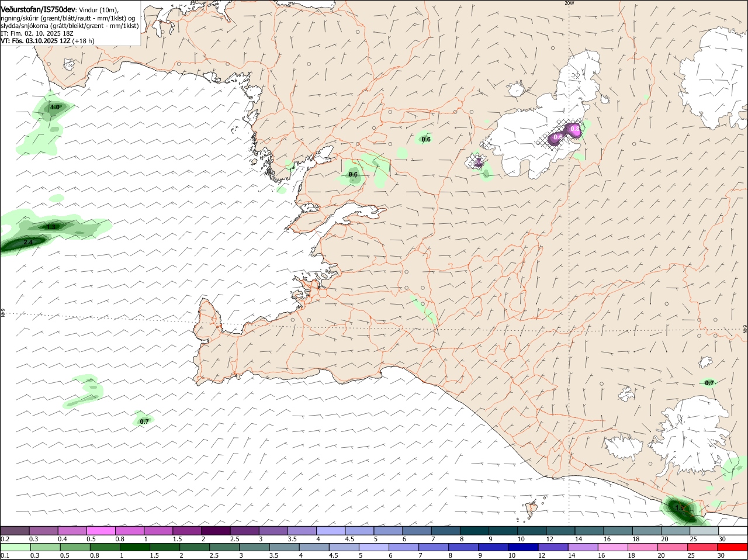Click the 0.2 label in the snow legend
The height and width of the screenshot is (560, 748).
click(5, 539)
